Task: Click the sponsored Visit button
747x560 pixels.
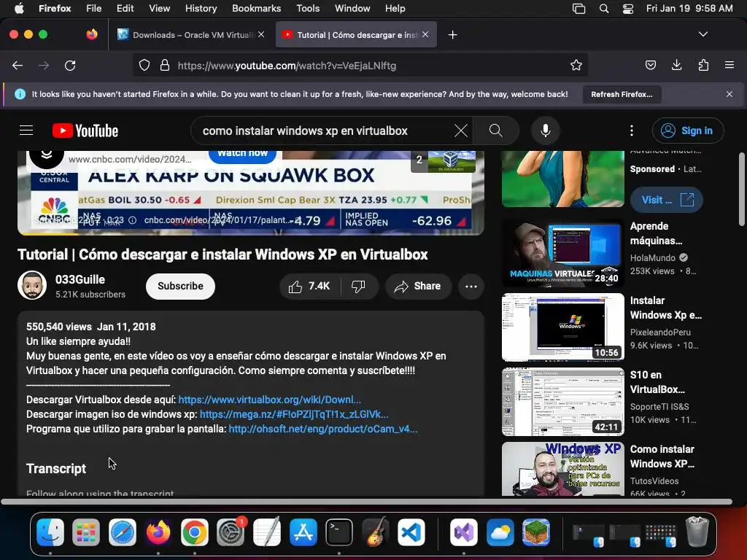Action: pyautogui.click(x=667, y=200)
